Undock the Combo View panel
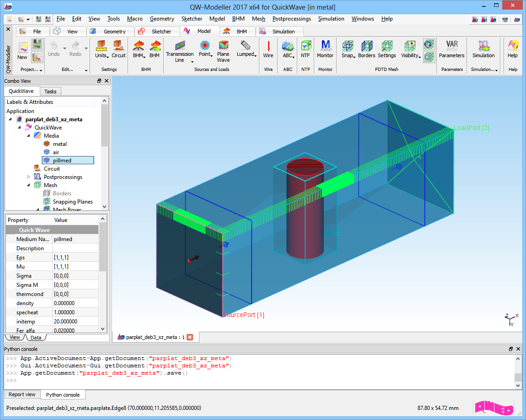 [x=99, y=81]
